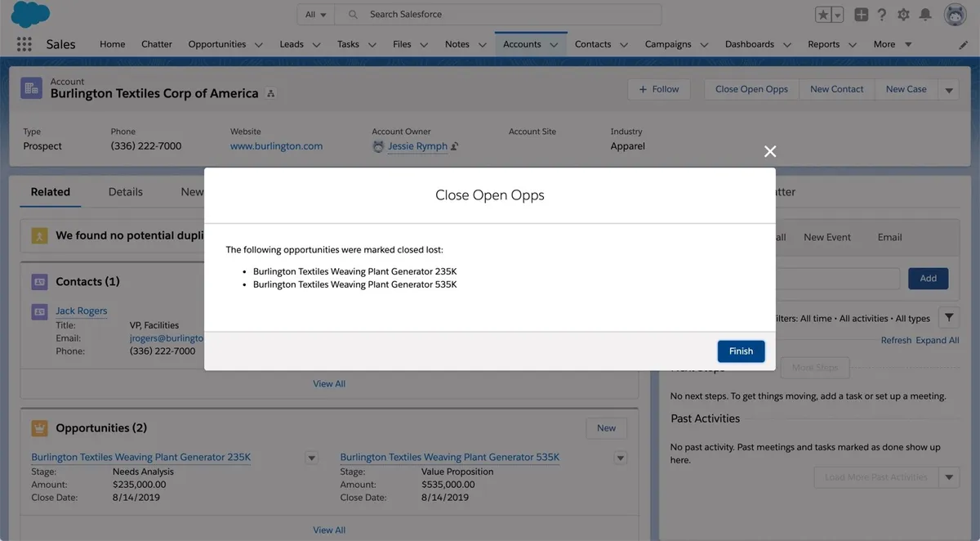Click the change owner icon beside Jessie Rymph
Screen dimensions: 980x541
click(x=455, y=146)
